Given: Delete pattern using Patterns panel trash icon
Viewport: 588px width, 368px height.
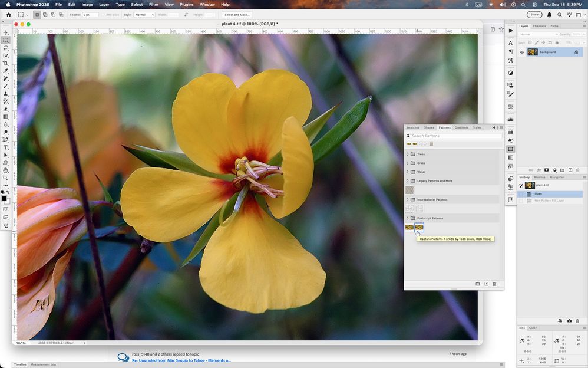Looking at the screenshot, I should point(494,284).
